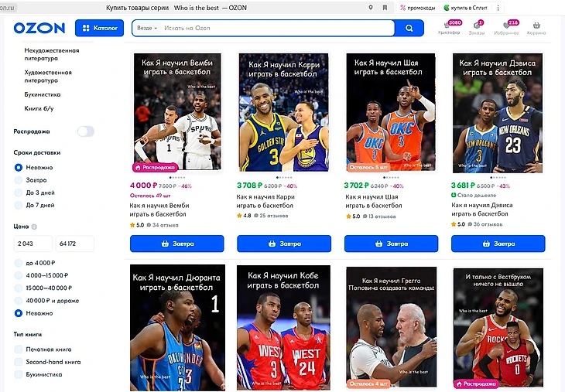This screenshot has height=392, width=565.
Task: Open the Заказы orders icon
Action: [476, 26]
